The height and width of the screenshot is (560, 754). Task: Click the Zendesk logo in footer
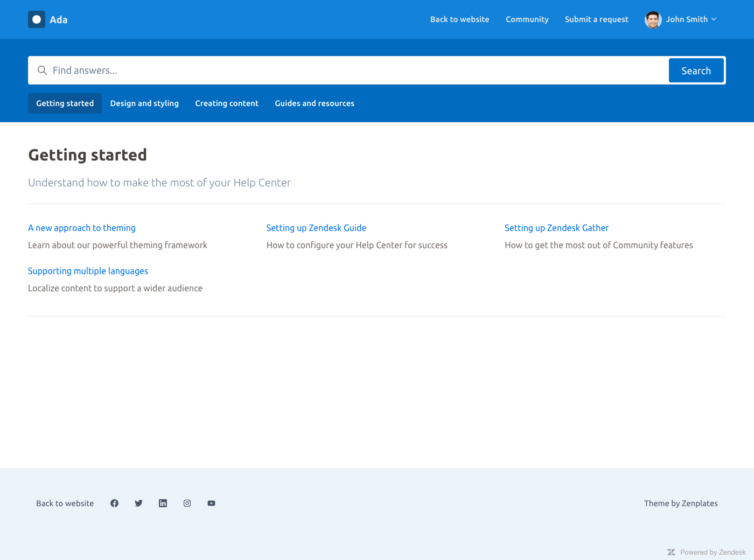tap(671, 552)
